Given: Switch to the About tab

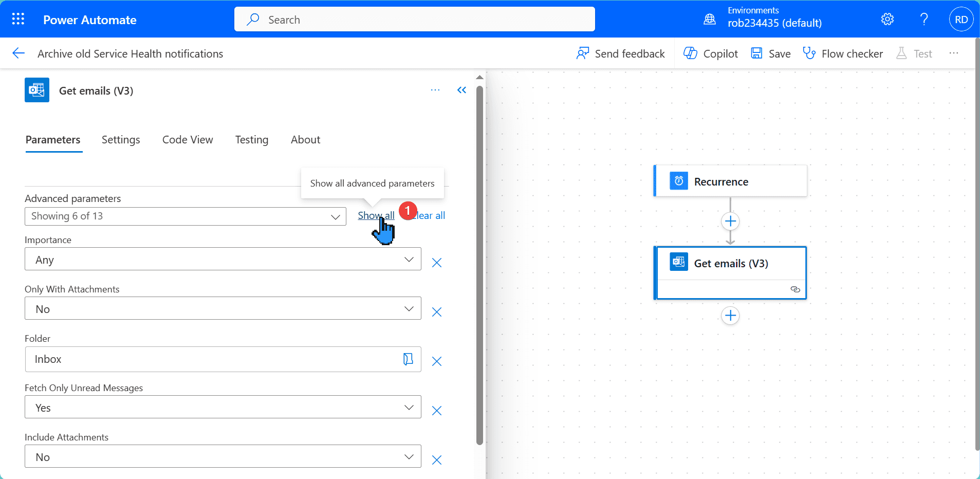Looking at the screenshot, I should pos(305,140).
